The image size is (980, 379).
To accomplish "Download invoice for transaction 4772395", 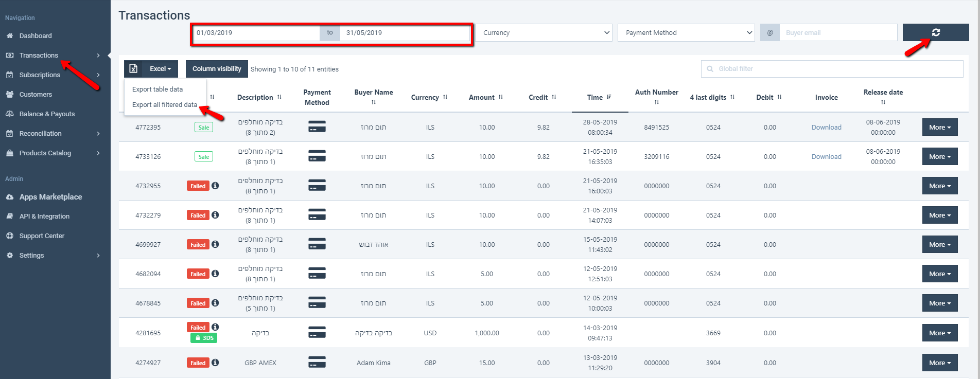I will [x=826, y=127].
